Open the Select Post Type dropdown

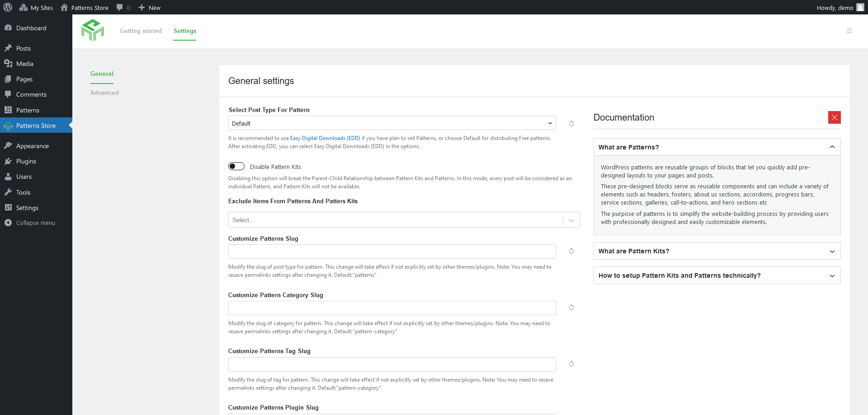[x=392, y=123]
